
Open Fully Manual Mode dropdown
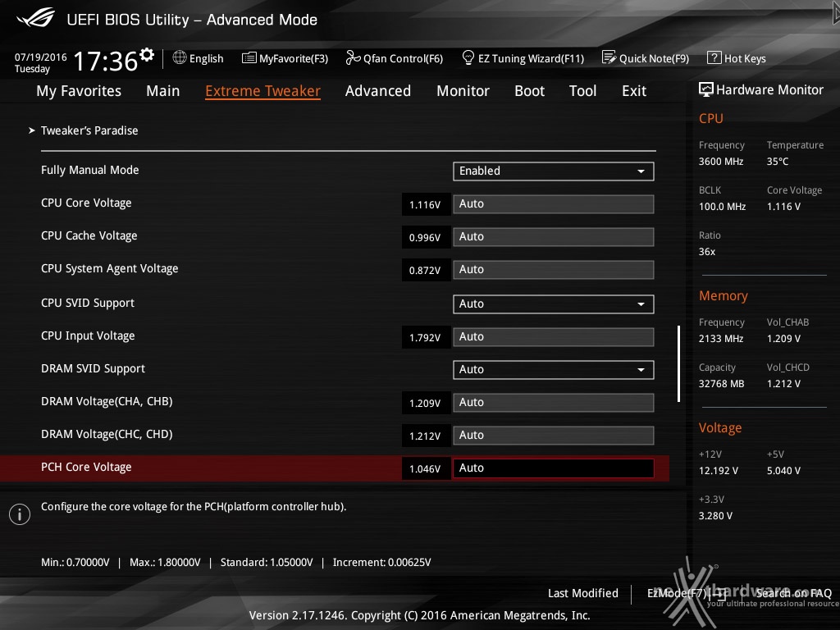[554, 171]
